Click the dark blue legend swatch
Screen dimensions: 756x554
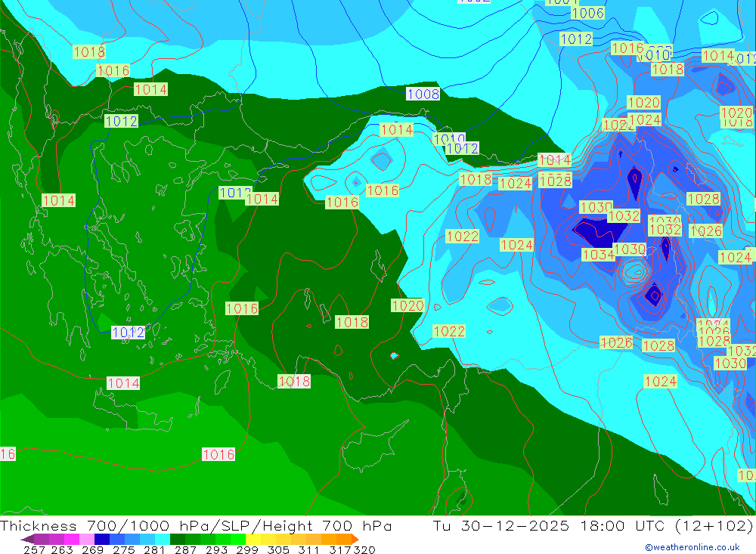pos(102,539)
